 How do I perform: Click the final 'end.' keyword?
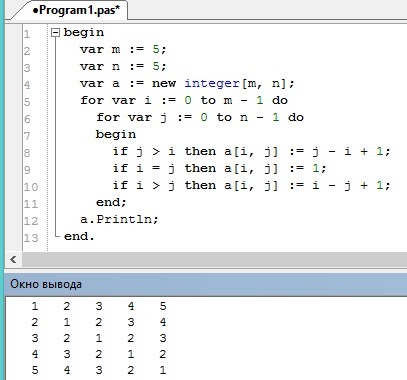[79, 236]
